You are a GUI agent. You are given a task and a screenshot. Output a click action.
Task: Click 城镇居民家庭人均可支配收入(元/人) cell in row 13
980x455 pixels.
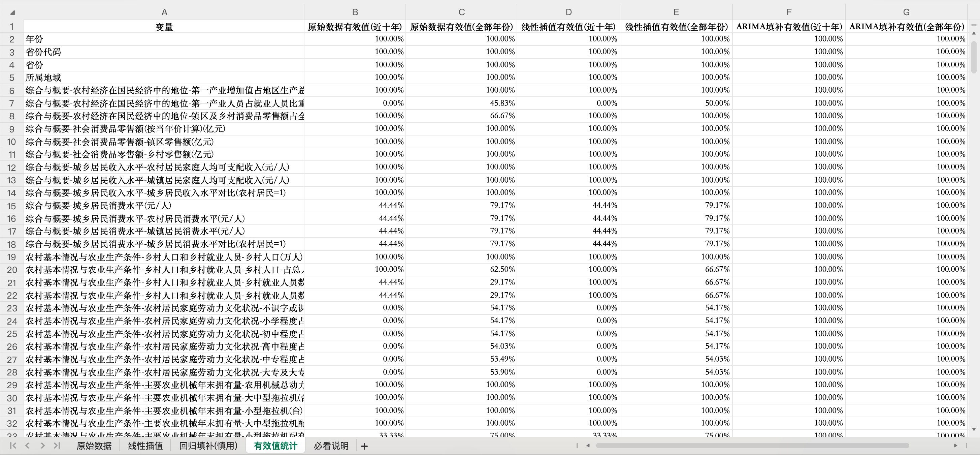pyautogui.click(x=164, y=180)
